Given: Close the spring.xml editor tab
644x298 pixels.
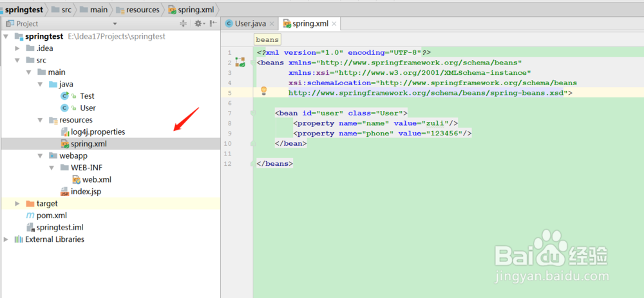Looking at the screenshot, I should tap(334, 25).
